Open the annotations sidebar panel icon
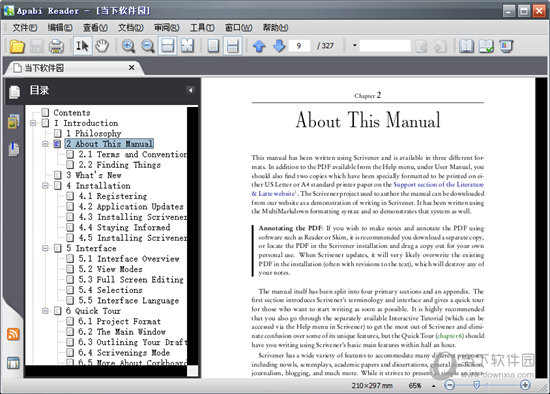 pos(14,149)
